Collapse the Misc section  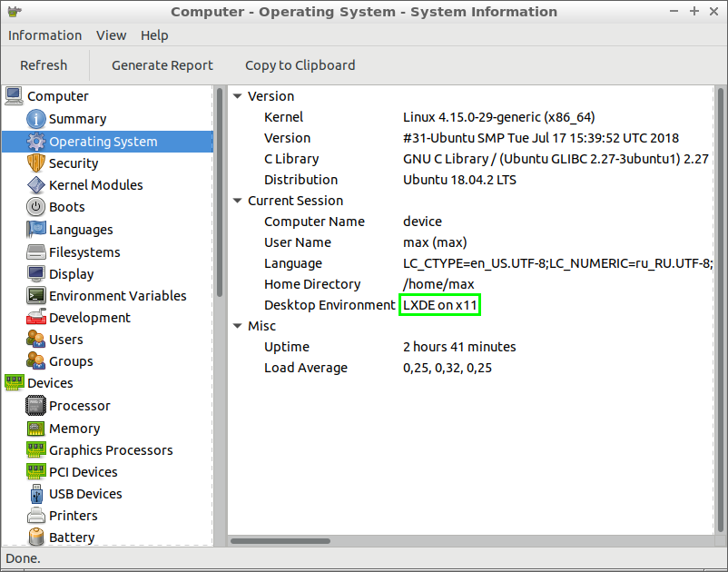pyautogui.click(x=238, y=326)
